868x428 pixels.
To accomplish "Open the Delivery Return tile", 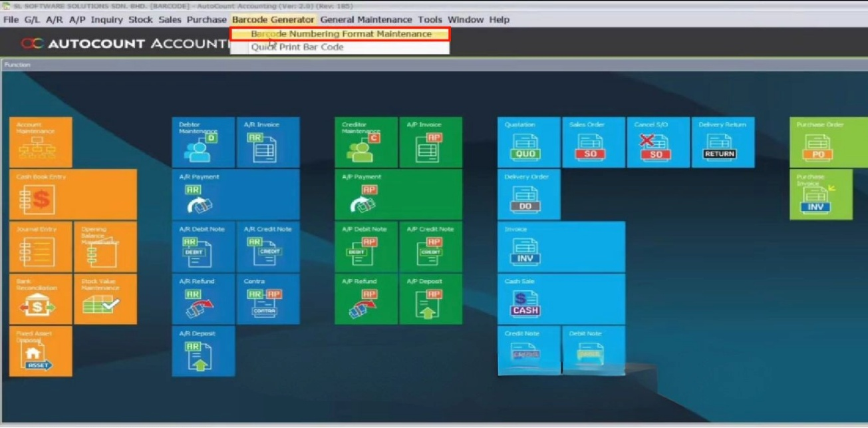I will [722, 142].
